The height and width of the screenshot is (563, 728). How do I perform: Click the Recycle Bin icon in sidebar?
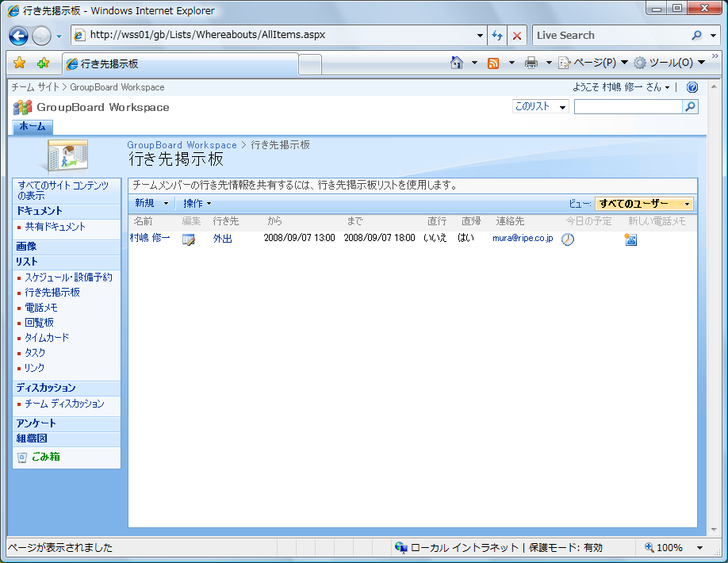click(x=22, y=458)
